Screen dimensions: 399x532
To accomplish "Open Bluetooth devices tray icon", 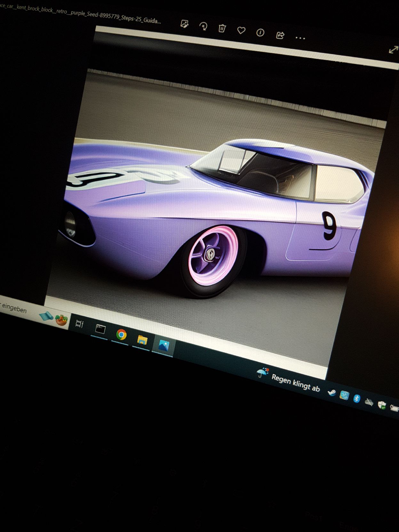I will pyautogui.click(x=356, y=399).
